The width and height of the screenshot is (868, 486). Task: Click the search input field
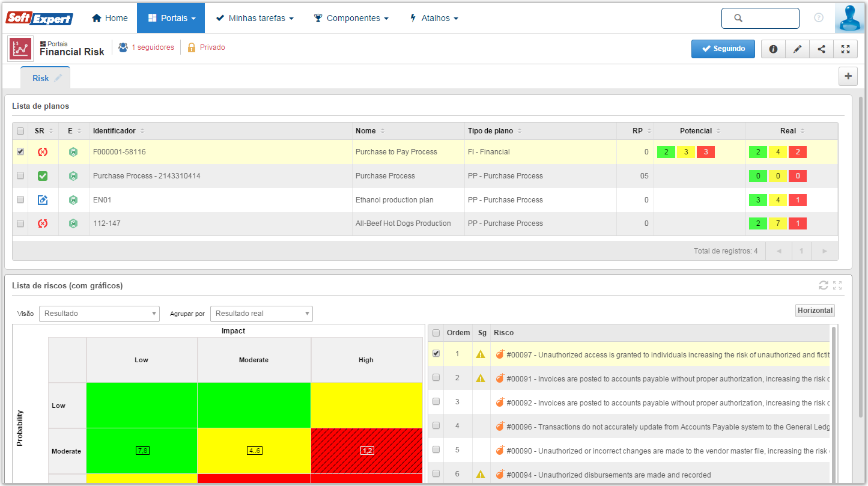(x=760, y=18)
